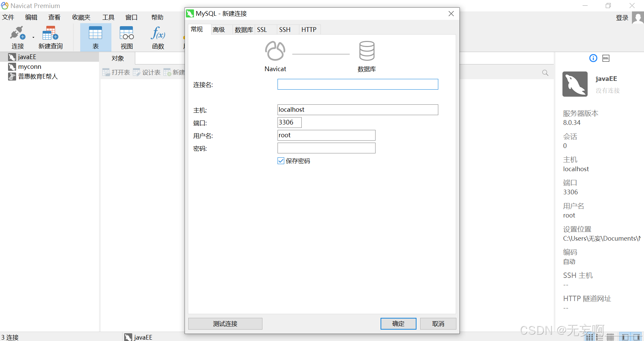644x341 pixels.
Task: Select 普惠教育E帮人 connection in tree
Action: 33,76
